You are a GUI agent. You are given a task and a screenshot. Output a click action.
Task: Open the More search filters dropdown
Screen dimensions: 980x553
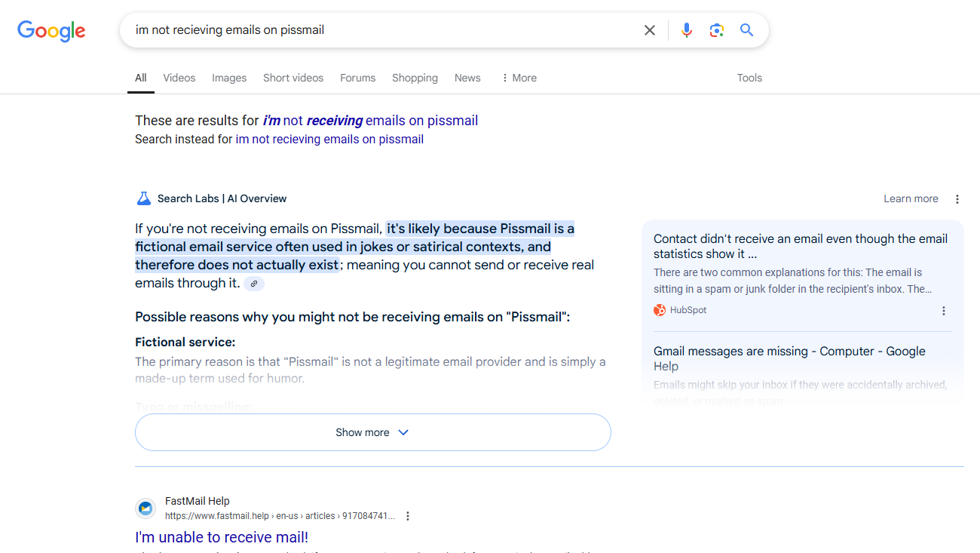[519, 78]
